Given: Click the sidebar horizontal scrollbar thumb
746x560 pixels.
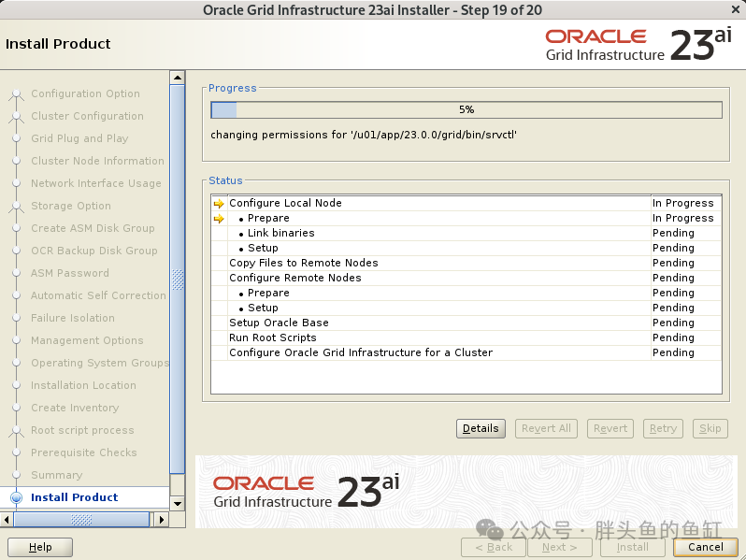Looking at the screenshot, I should 81,520.
